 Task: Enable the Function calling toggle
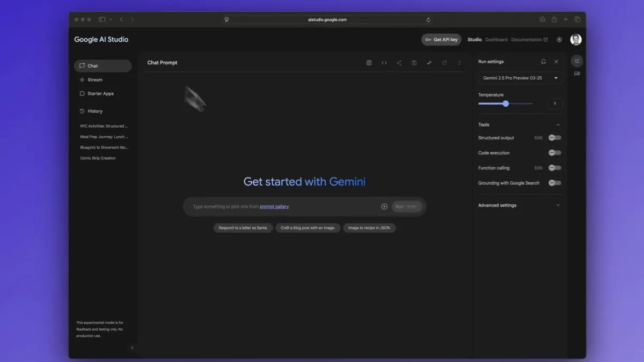[555, 168]
